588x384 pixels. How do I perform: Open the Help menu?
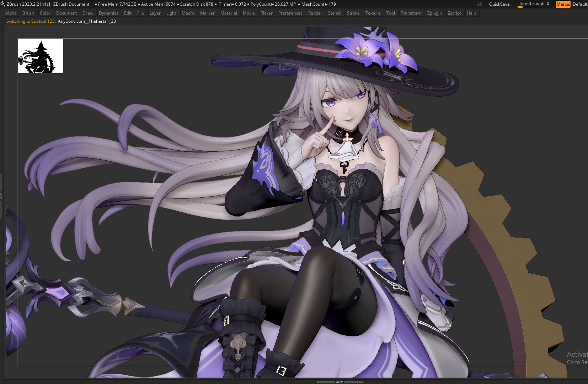pyautogui.click(x=471, y=13)
